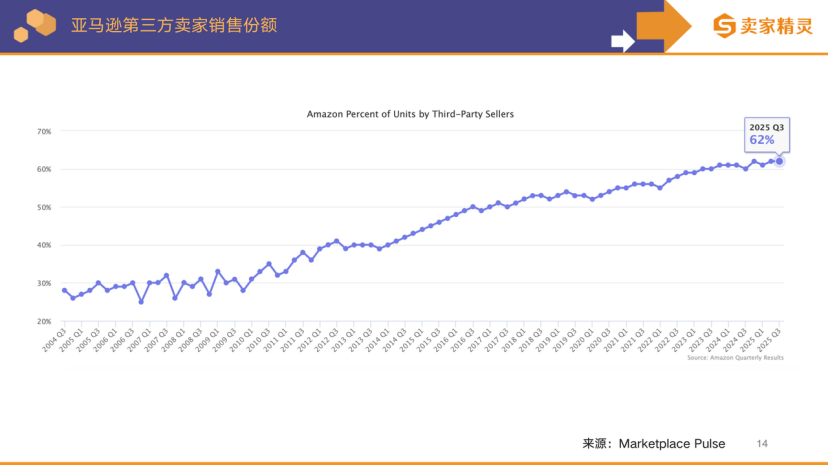Click the Source: Amazon Quarterly Results text
The image size is (828, 465).
tap(735, 357)
